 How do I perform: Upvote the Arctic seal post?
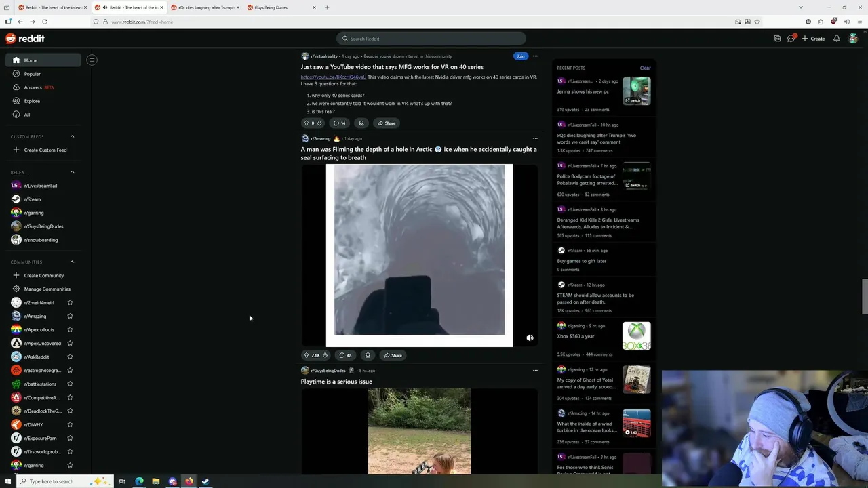tap(306, 355)
